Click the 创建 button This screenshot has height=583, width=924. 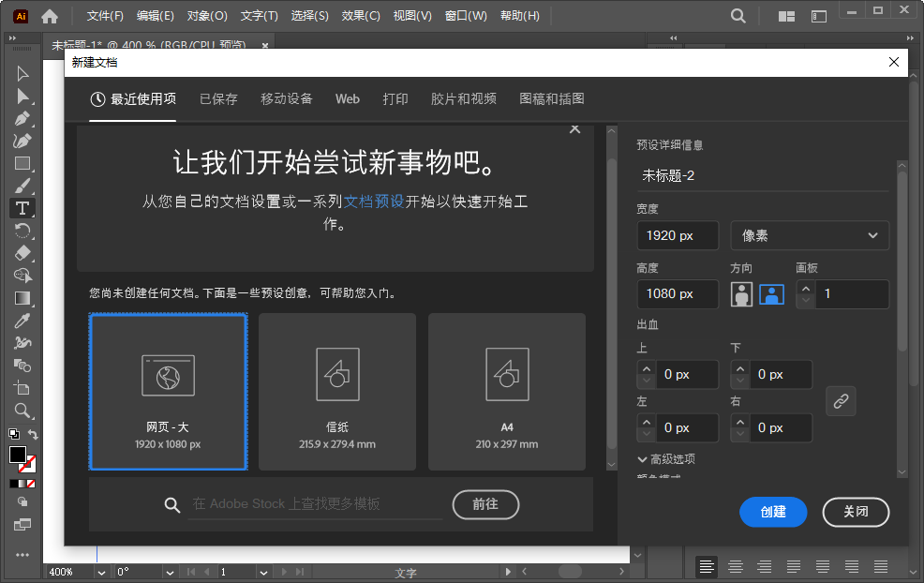773,513
